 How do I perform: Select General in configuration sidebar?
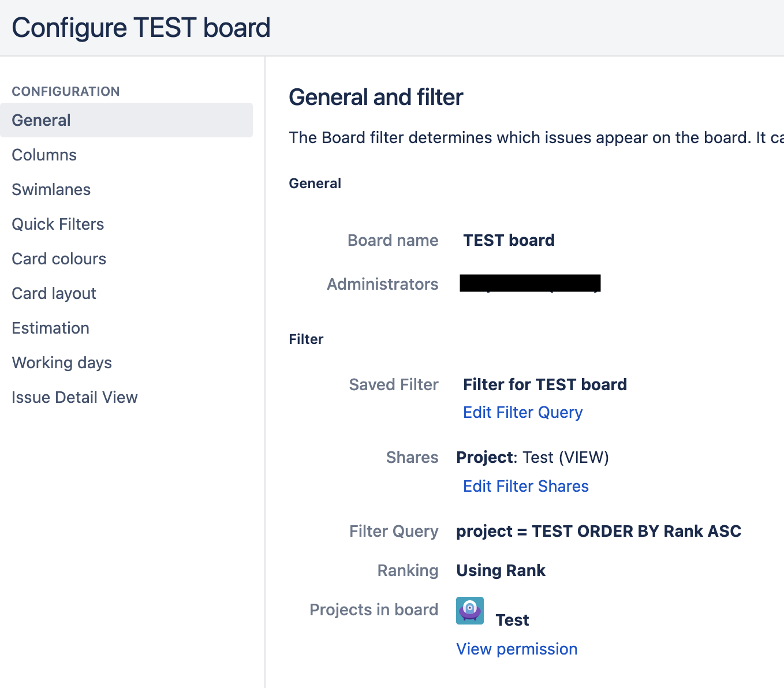tap(42, 120)
